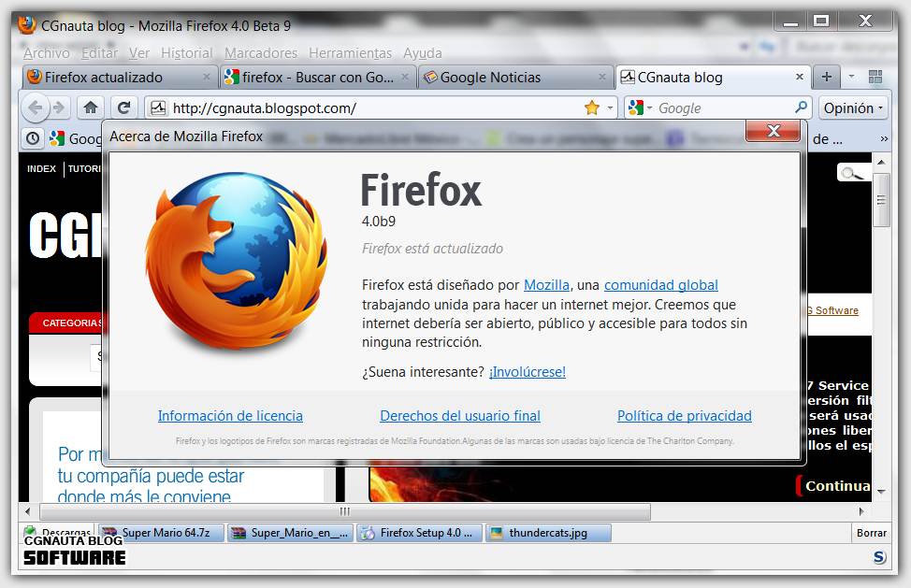Click the Descargas button in status bar
This screenshot has height=588, width=911.
pyautogui.click(x=58, y=531)
